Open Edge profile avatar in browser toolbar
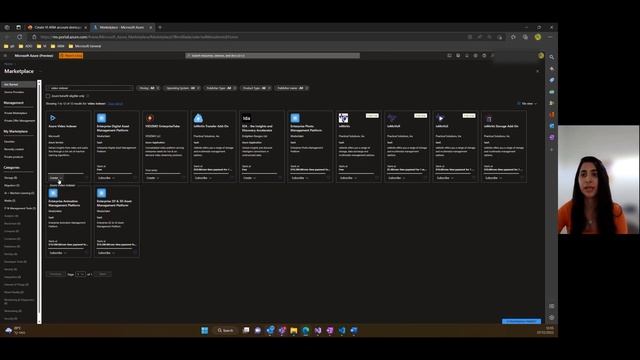The image size is (640, 360). pos(538,37)
